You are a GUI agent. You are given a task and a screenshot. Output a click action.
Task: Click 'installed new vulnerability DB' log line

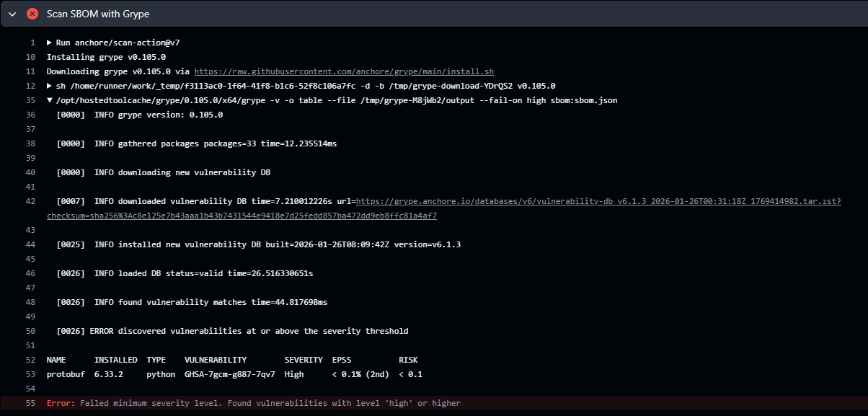click(x=258, y=244)
